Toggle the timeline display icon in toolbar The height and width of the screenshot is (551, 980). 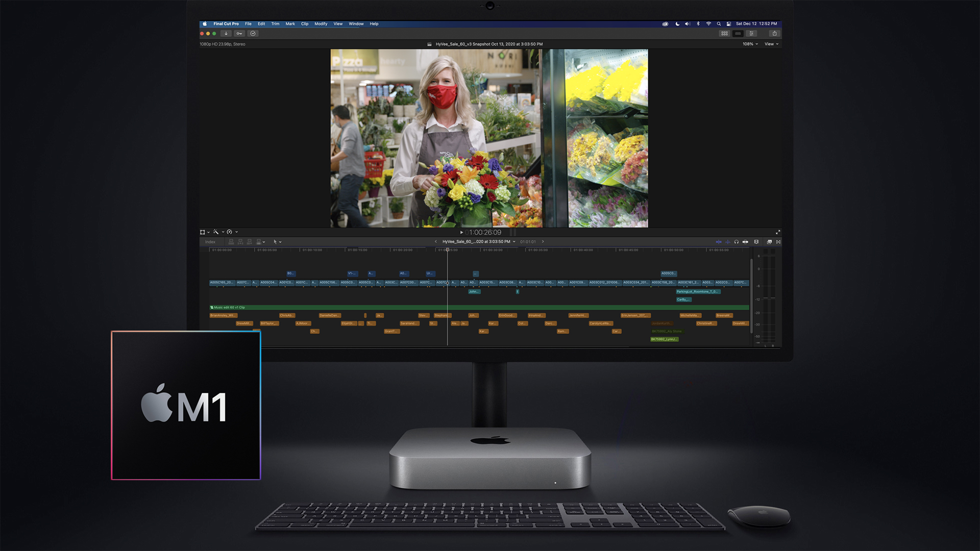[738, 34]
